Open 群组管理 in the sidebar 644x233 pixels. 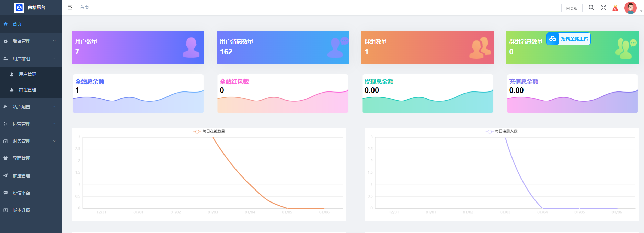pyautogui.click(x=27, y=90)
